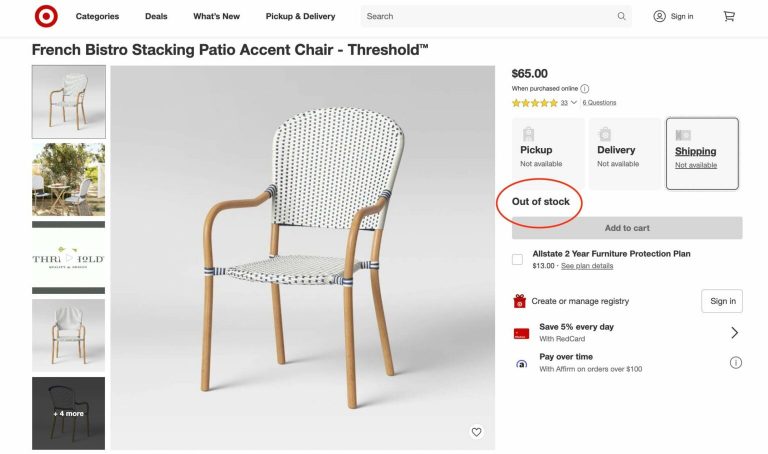
Task: Open the Categories menu
Action: pyautogui.click(x=97, y=16)
